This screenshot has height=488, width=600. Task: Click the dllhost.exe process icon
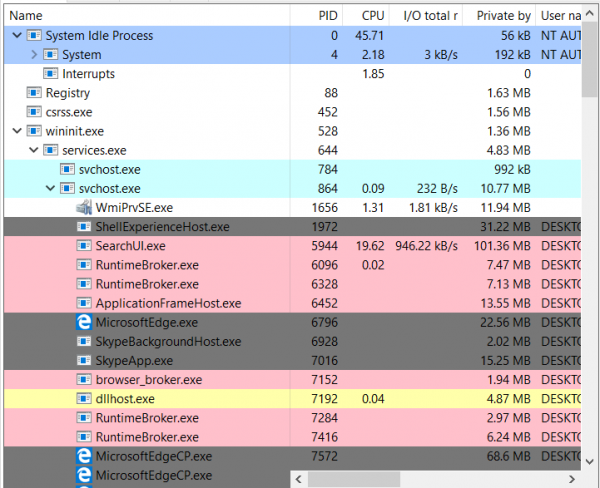point(85,398)
